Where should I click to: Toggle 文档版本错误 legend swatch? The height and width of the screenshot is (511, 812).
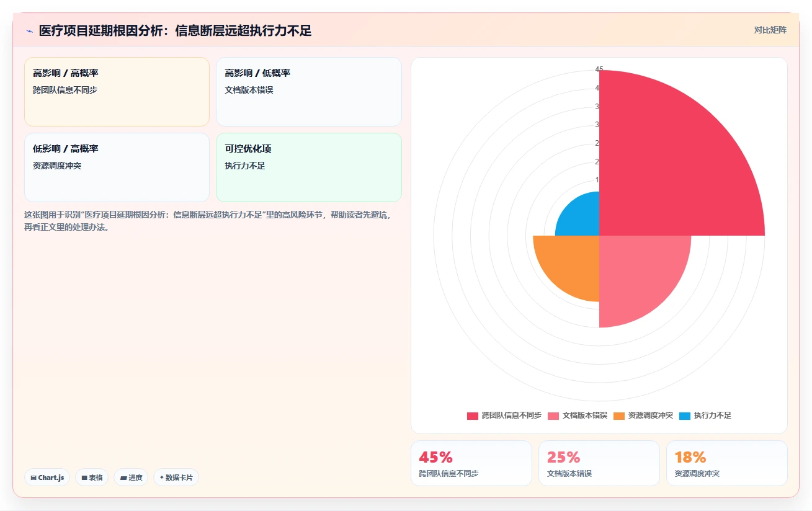pos(553,415)
